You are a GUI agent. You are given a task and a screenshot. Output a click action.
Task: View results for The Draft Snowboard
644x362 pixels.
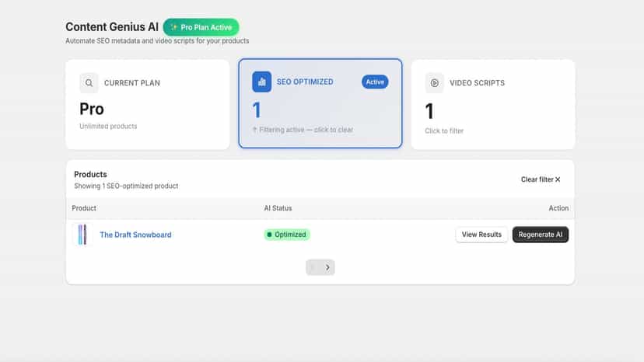point(481,235)
